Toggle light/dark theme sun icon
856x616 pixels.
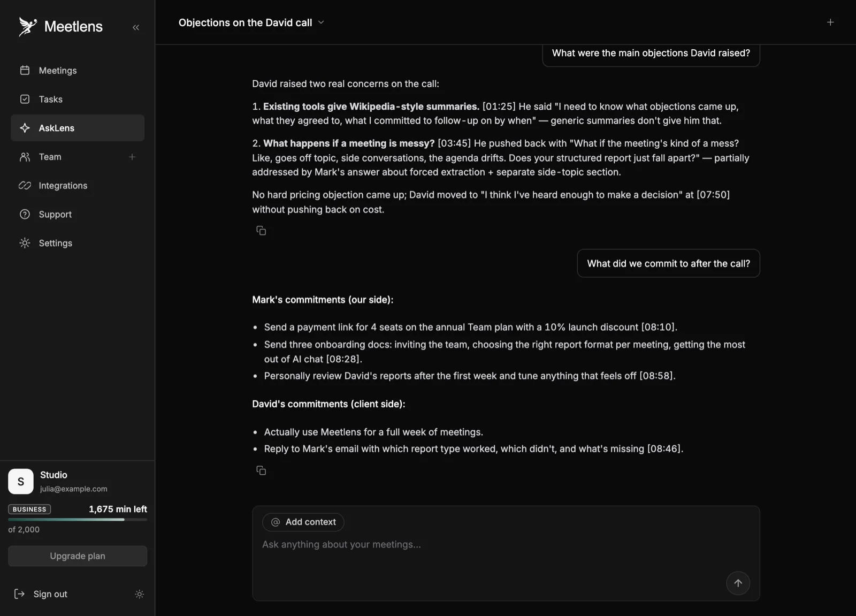(x=140, y=594)
